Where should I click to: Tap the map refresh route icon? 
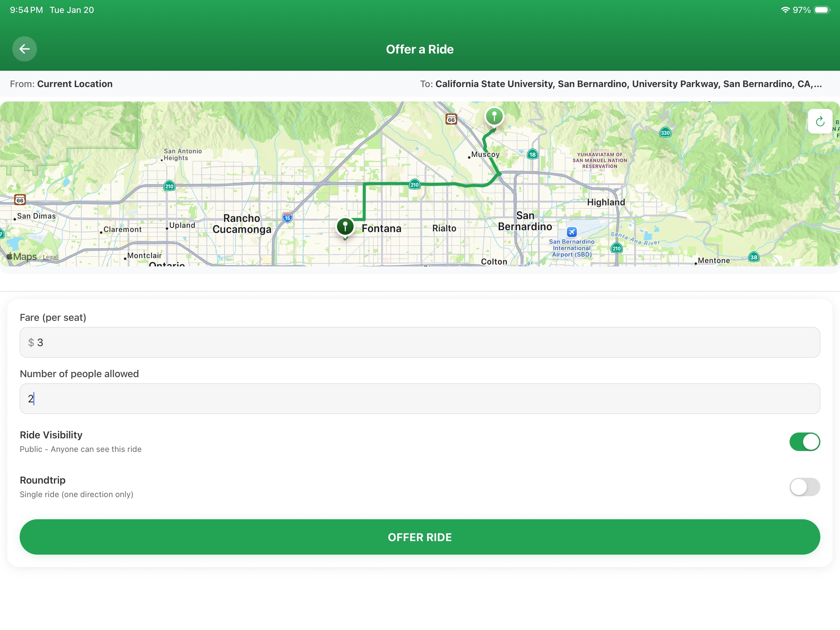(x=820, y=121)
